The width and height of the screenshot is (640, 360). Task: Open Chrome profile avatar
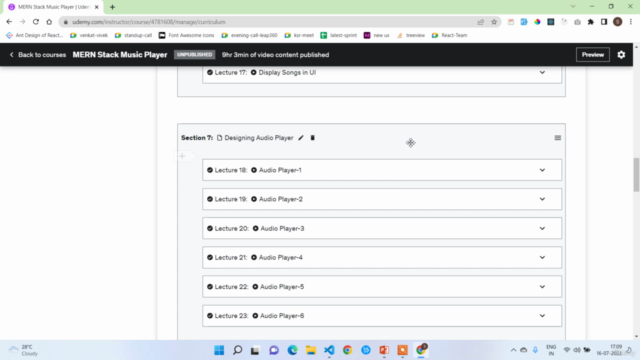pyautogui.click(x=618, y=22)
